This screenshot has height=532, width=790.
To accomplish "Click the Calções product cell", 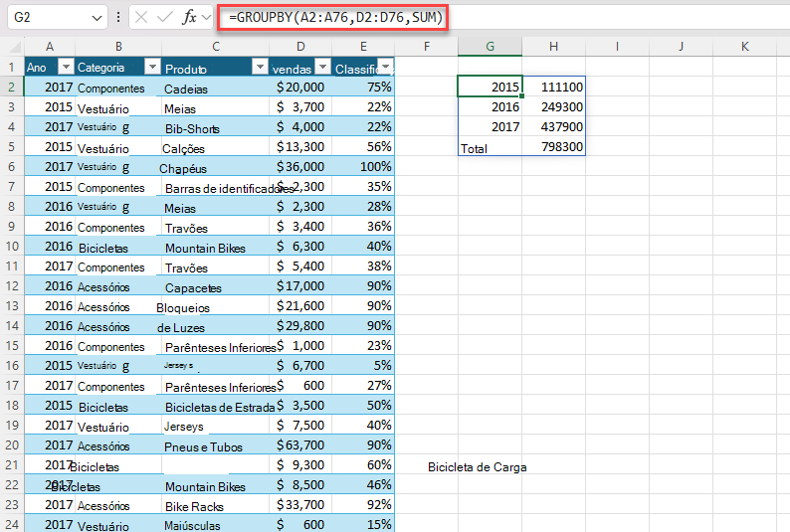I will [216, 146].
